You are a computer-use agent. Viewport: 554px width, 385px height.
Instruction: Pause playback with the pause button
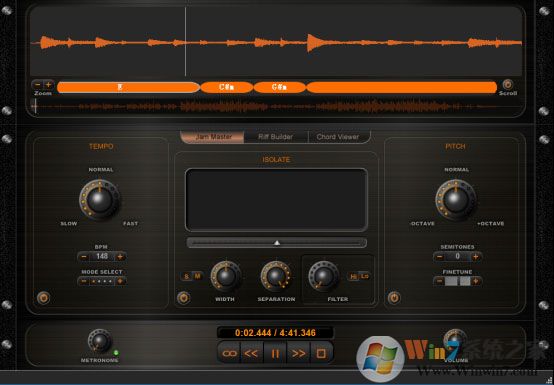(275, 353)
